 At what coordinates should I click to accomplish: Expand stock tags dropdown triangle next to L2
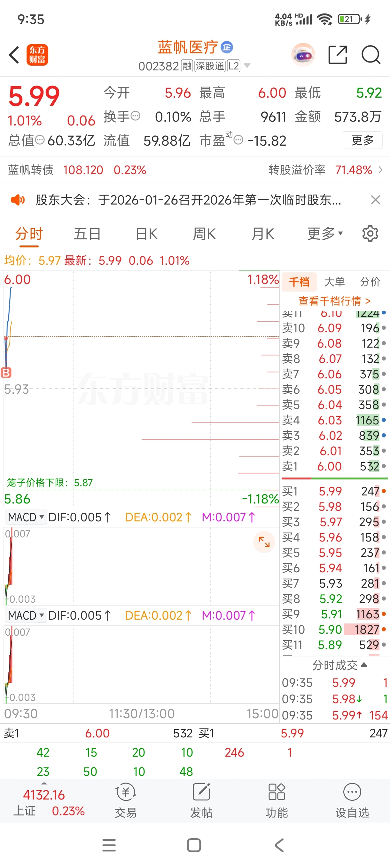tap(247, 65)
